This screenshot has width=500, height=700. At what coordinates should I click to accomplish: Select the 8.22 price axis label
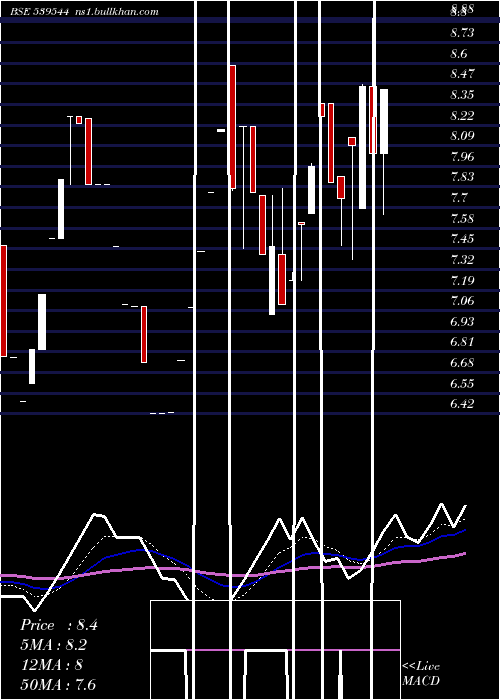[x=462, y=116]
